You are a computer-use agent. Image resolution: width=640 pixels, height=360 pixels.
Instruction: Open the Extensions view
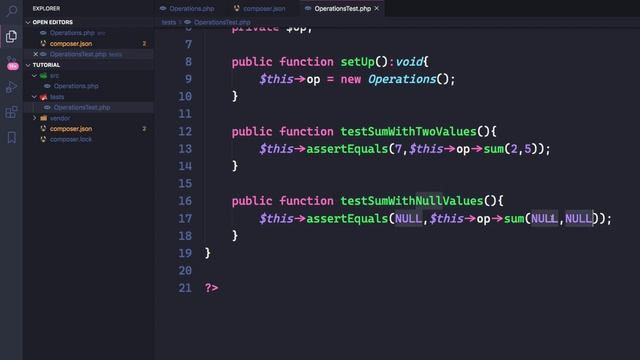tap(11, 112)
